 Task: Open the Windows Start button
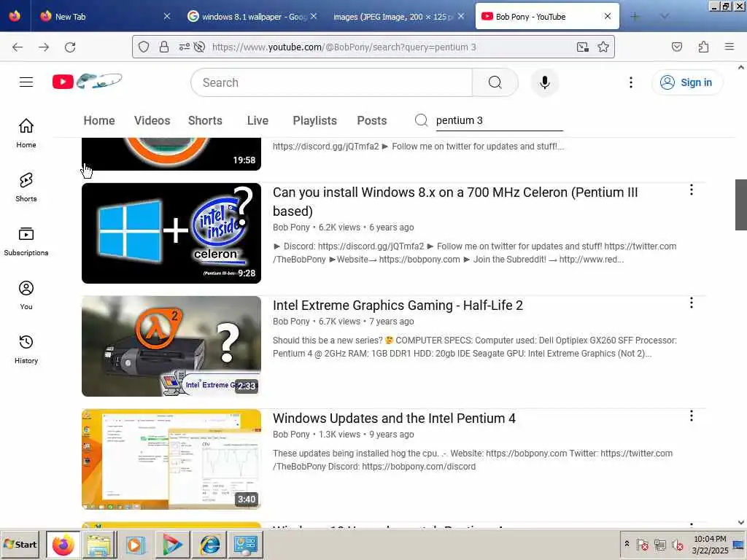click(20, 544)
